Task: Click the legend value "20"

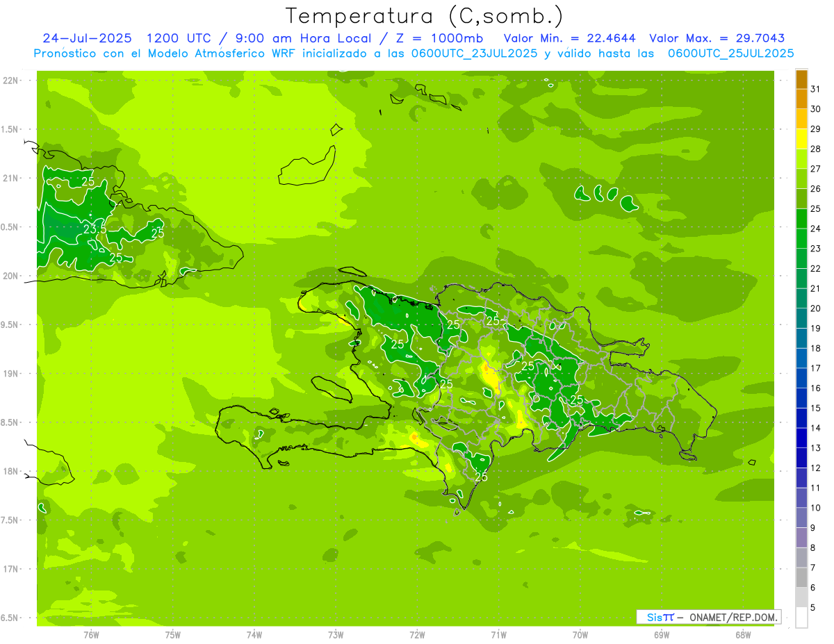Action: coord(815,308)
